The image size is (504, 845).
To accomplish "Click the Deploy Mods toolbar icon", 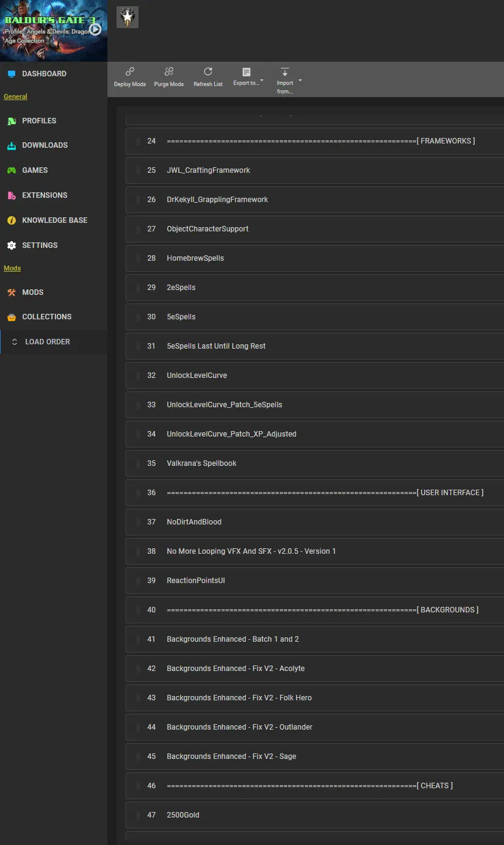I will point(130,71).
